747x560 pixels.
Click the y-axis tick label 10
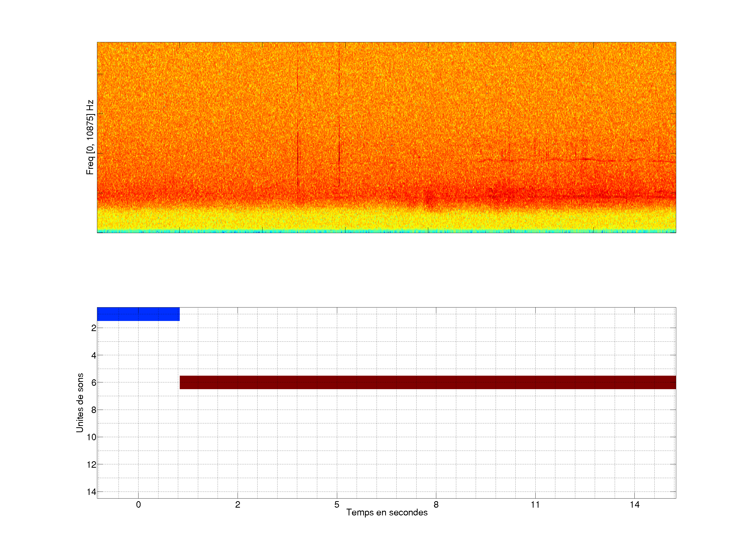pyautogui.click(x=91, y=437)
